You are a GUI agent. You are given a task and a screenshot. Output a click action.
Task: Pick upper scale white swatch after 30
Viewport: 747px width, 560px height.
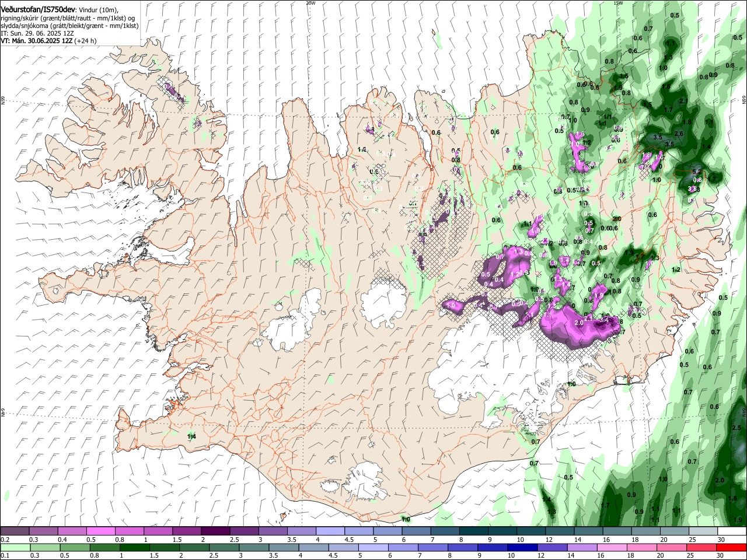[x=731, y=531]
